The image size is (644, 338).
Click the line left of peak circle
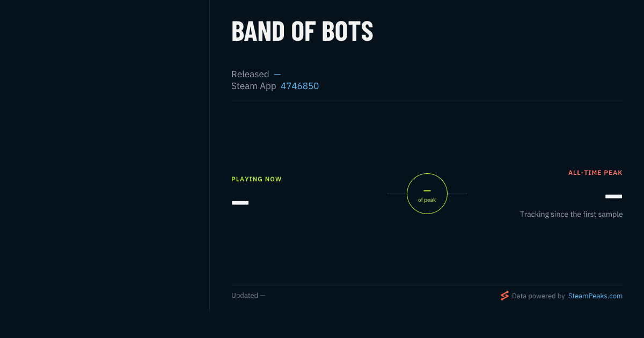pos(397,194)
